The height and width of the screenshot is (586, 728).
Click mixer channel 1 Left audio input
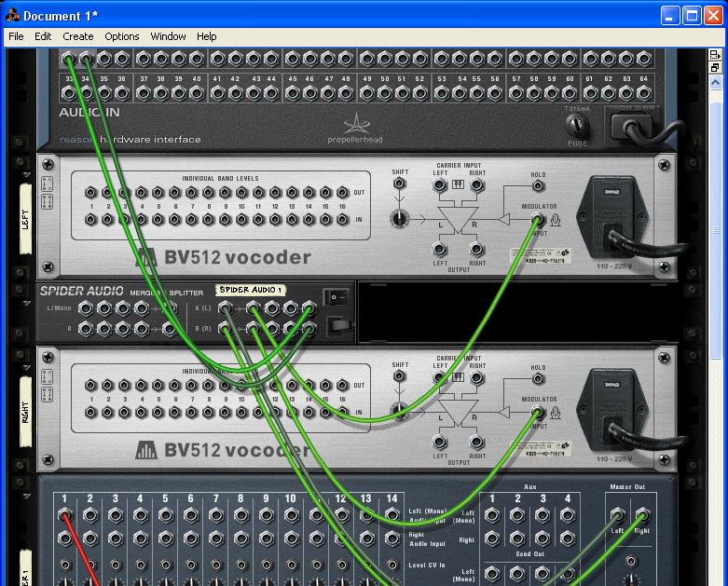[65, 515]
